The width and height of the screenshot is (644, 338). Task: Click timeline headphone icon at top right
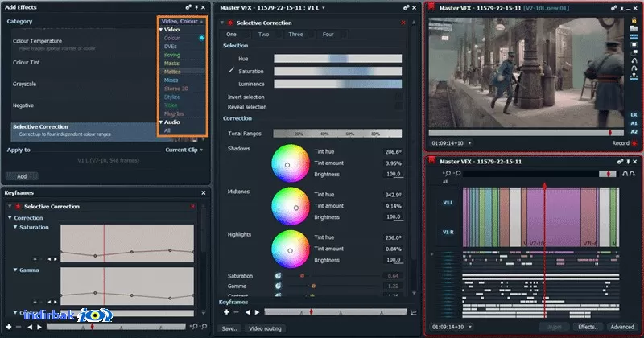click(x=629, y=174)
